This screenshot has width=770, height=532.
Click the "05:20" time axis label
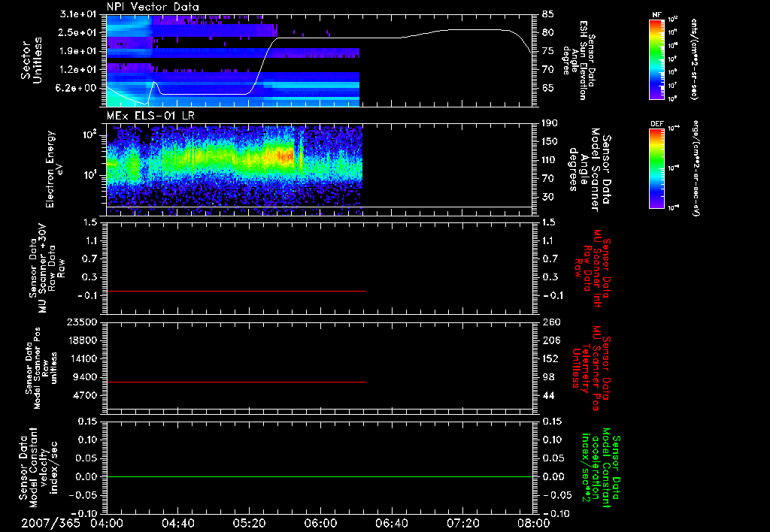pyautogui.click(x=250, y=523)
